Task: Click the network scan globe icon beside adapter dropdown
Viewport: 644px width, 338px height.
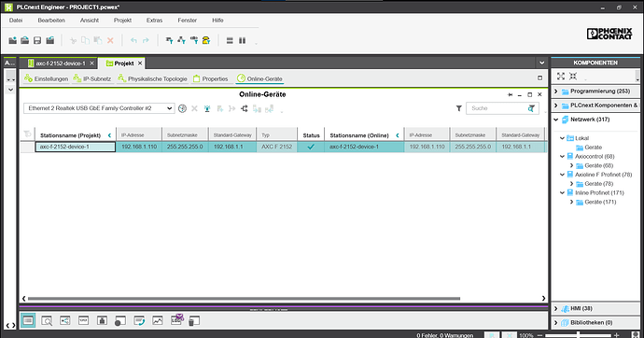Action: click(x=182, y=108)
